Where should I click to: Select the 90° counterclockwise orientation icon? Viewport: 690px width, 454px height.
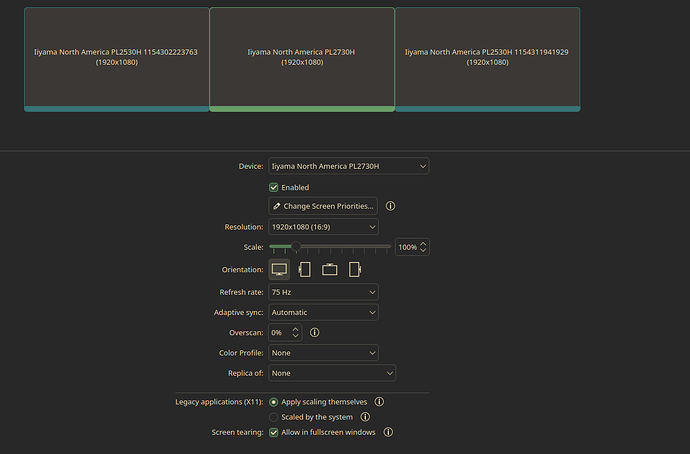click(355, 269)
